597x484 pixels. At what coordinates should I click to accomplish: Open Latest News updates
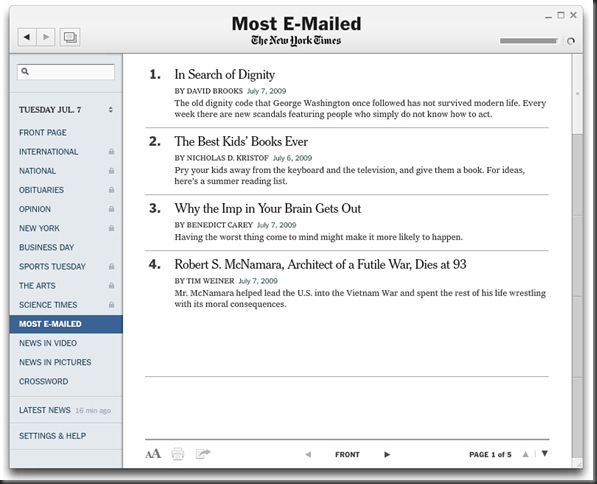click(x=45, y=410)
